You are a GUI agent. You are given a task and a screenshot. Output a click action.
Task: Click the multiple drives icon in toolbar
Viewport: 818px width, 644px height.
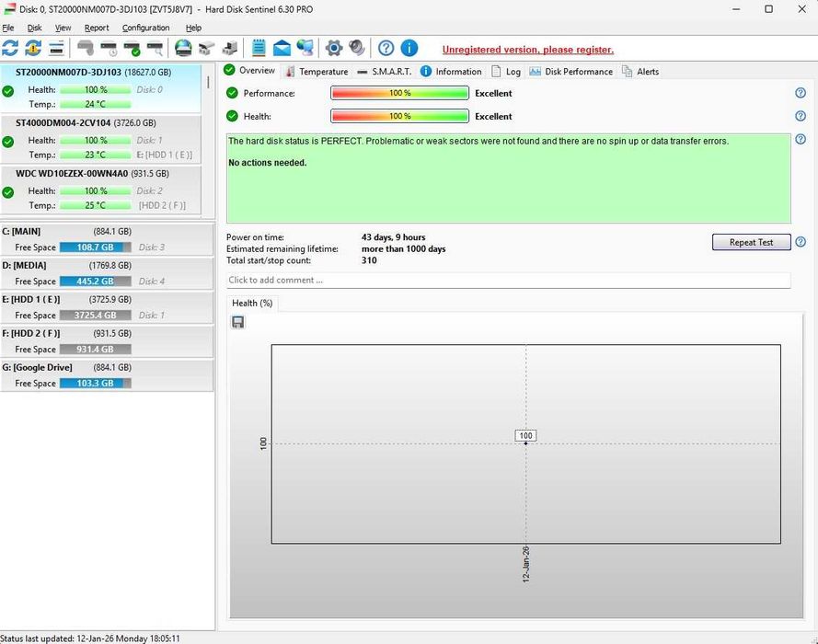(207, 49)
